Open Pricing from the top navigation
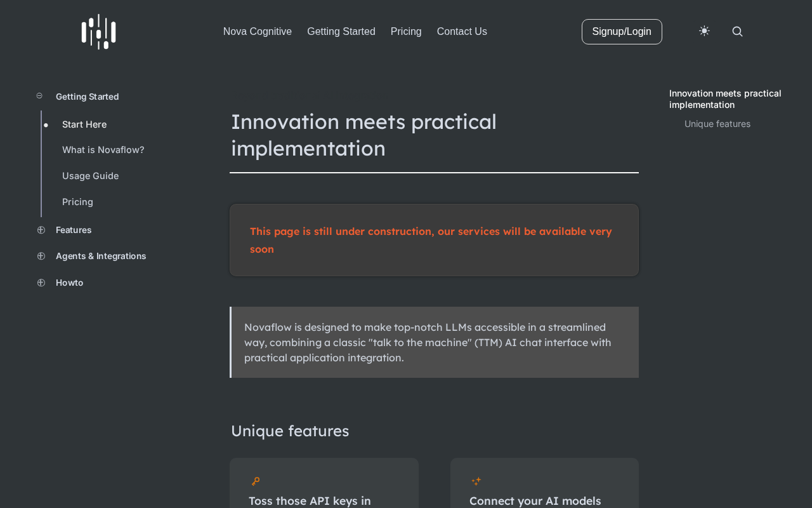This screenshot has height=508, width=812. tap(406, 32)
